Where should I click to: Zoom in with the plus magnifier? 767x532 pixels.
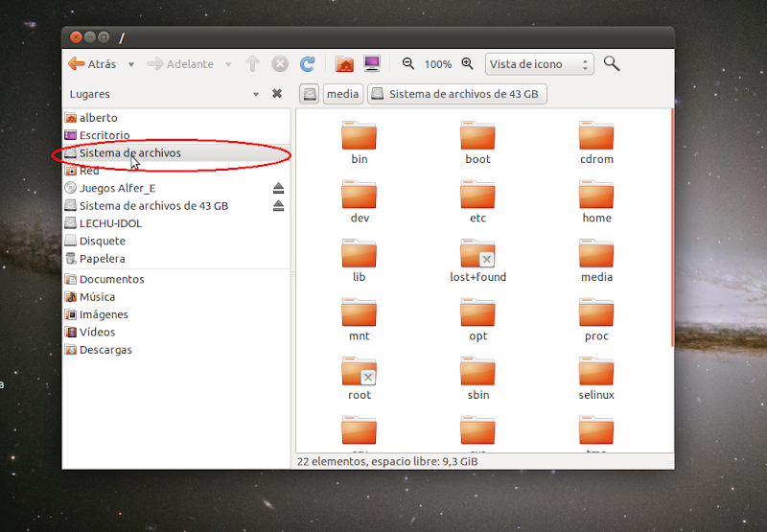468,64
